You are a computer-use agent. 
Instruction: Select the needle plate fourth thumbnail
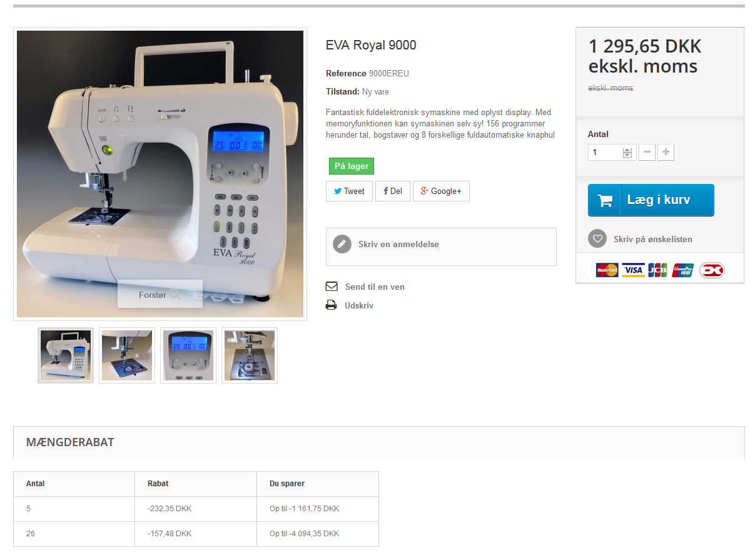(x=250, y=355)
